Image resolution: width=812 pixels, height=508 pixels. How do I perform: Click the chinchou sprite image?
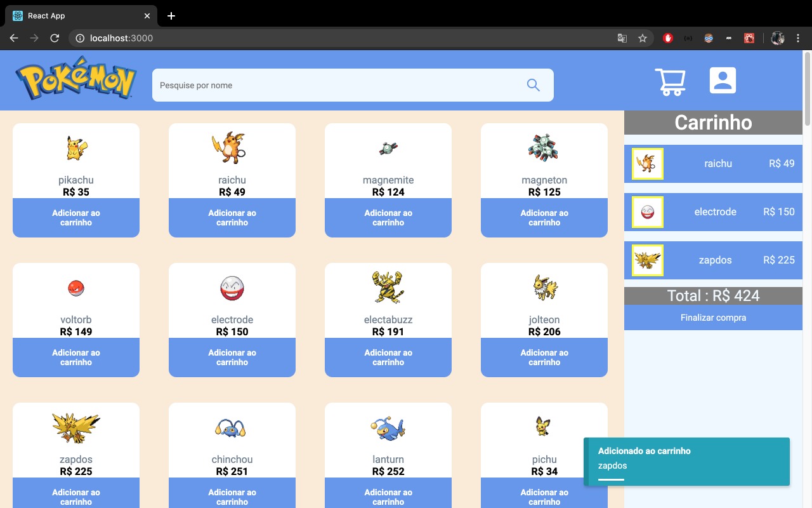pos(230,428)
